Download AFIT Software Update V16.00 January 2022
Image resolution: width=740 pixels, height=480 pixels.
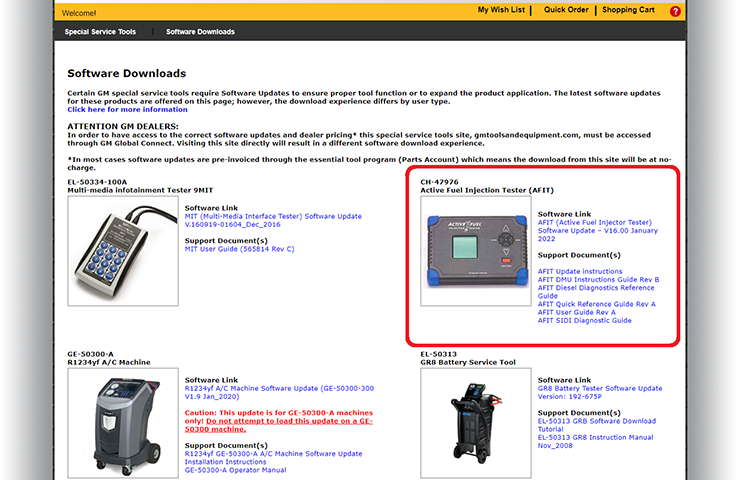tap(597, 231)
